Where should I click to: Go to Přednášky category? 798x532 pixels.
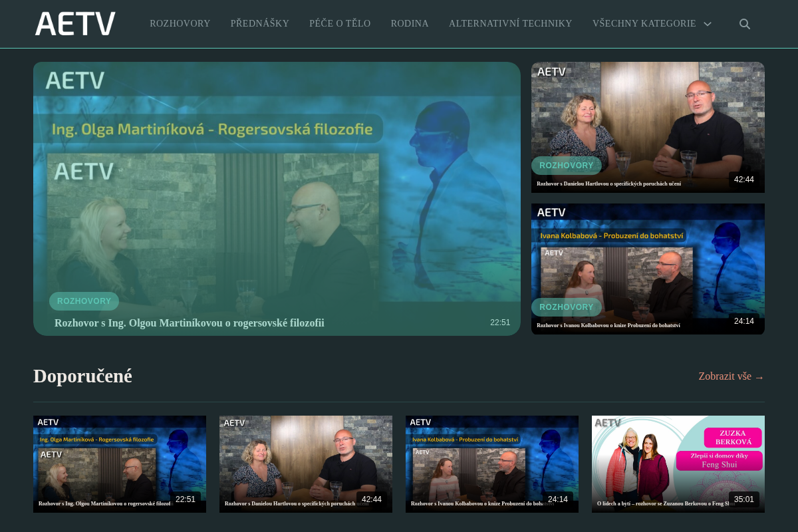[260, 23]
